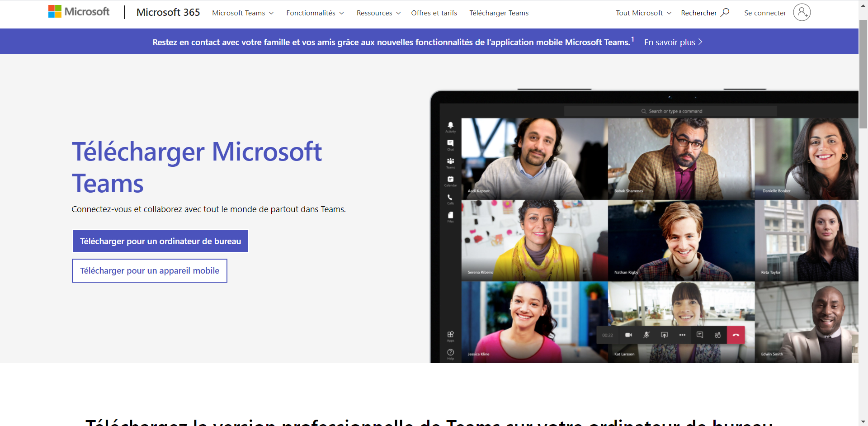
Task: Click Babak Shammas's video tile
Action: click(681, 159)
